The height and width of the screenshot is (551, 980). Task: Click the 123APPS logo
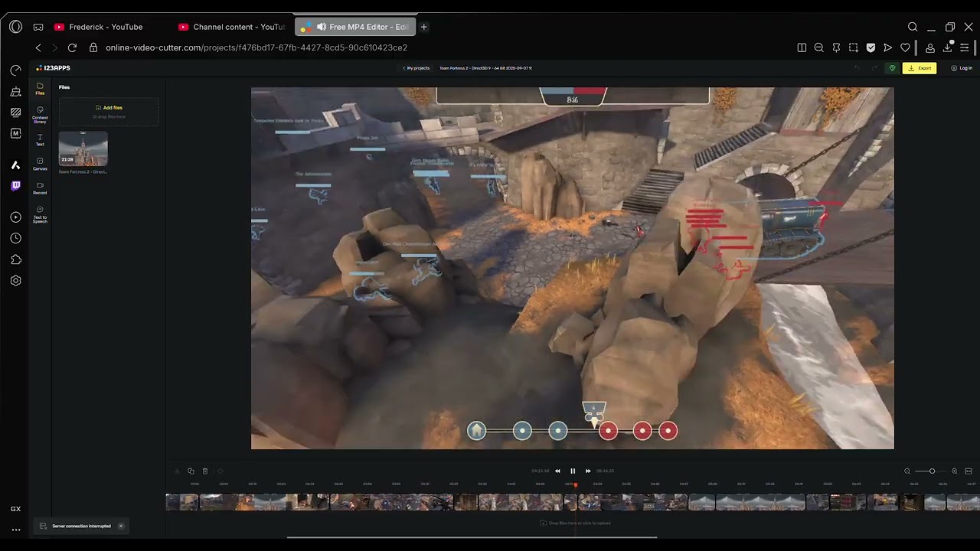(54, 68)
